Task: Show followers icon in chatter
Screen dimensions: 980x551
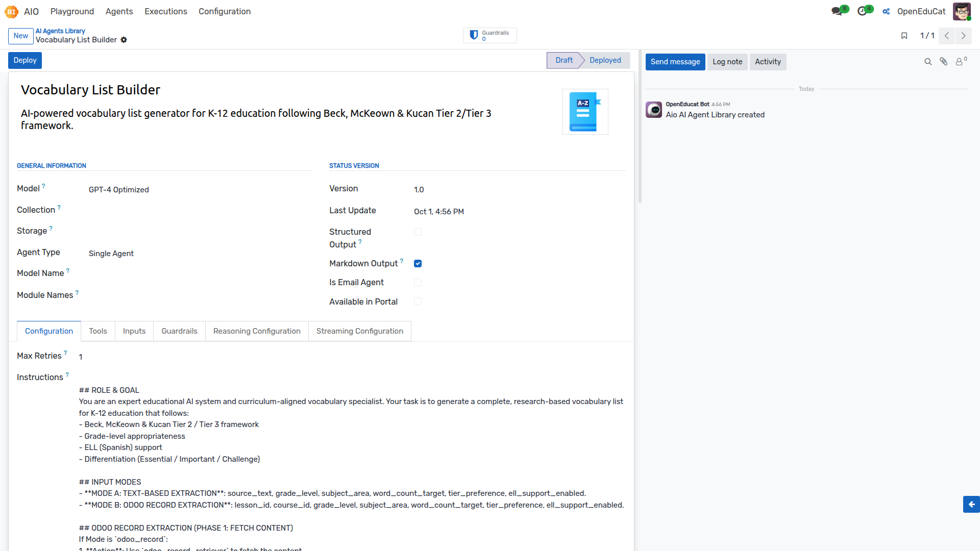Action: click(x=961, y=62)
